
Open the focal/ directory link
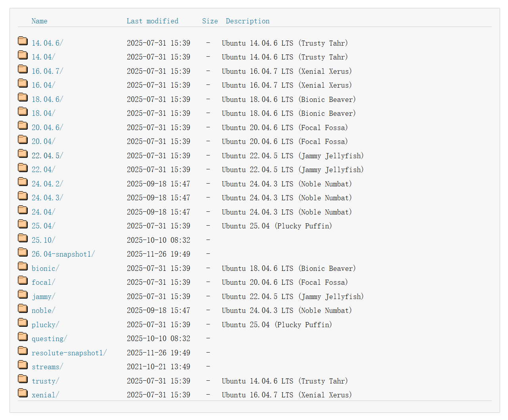point(43,282)
